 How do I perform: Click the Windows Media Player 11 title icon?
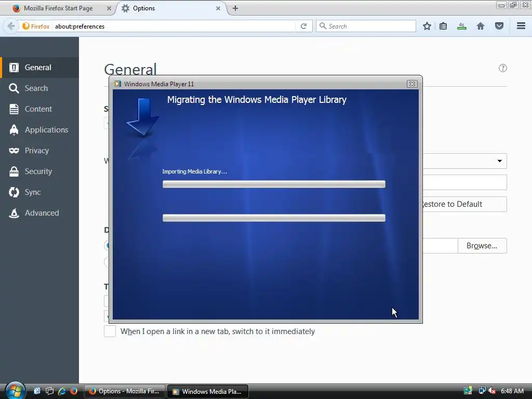(x=117, y=84)
